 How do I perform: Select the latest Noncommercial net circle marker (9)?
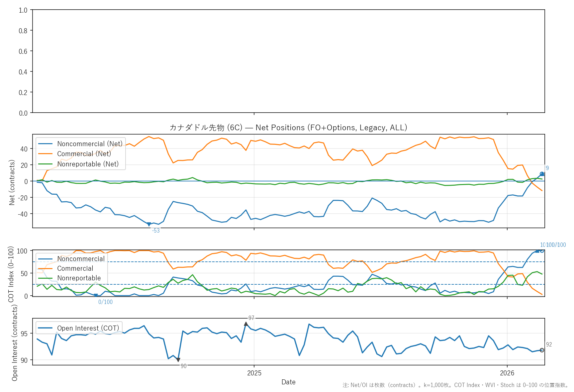tap(542, 174)
